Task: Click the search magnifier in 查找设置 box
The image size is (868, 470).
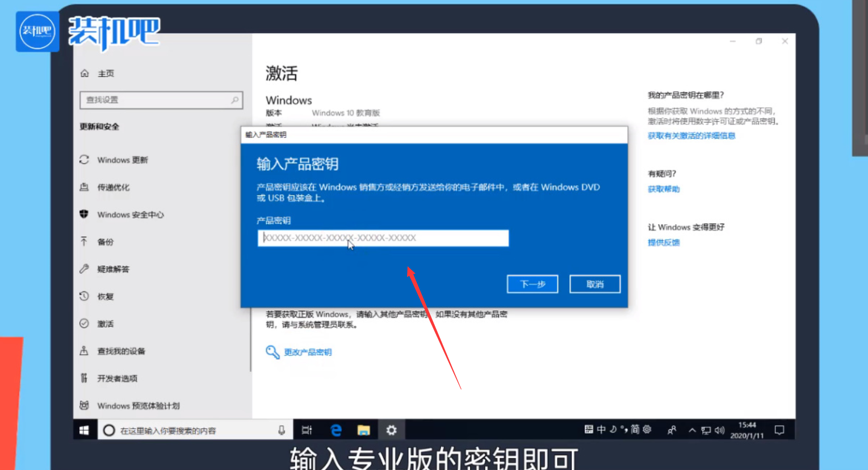Action: (234, 100)
